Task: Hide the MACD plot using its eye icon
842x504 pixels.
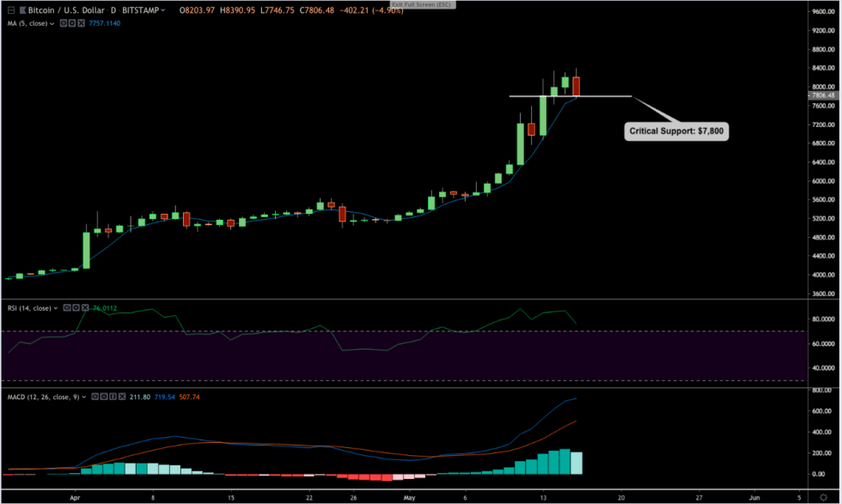Action: (95, 398)
